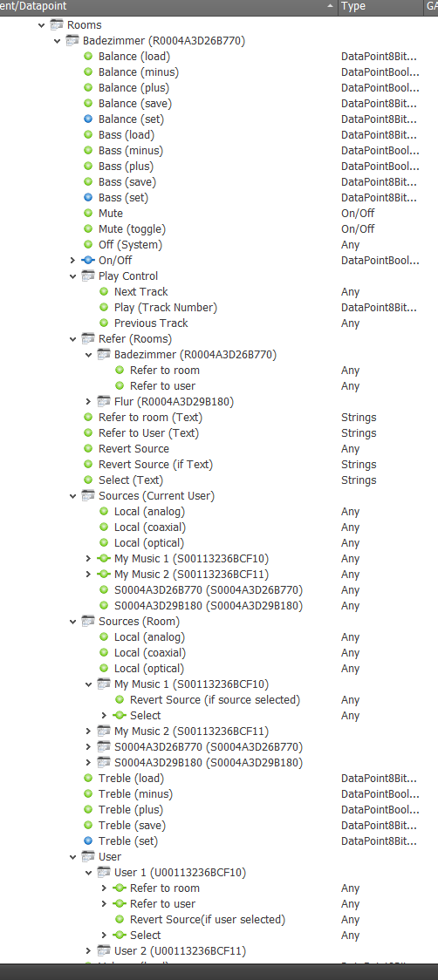
Task: Click the green dot icon beside Mute (toggle)
Action: (x=88, y=229)
